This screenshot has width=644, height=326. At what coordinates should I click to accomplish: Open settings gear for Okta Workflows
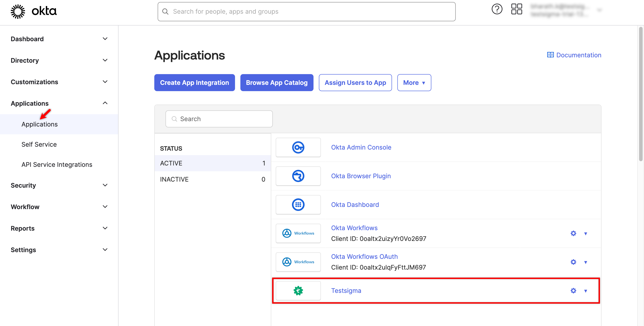pos(573,233)
